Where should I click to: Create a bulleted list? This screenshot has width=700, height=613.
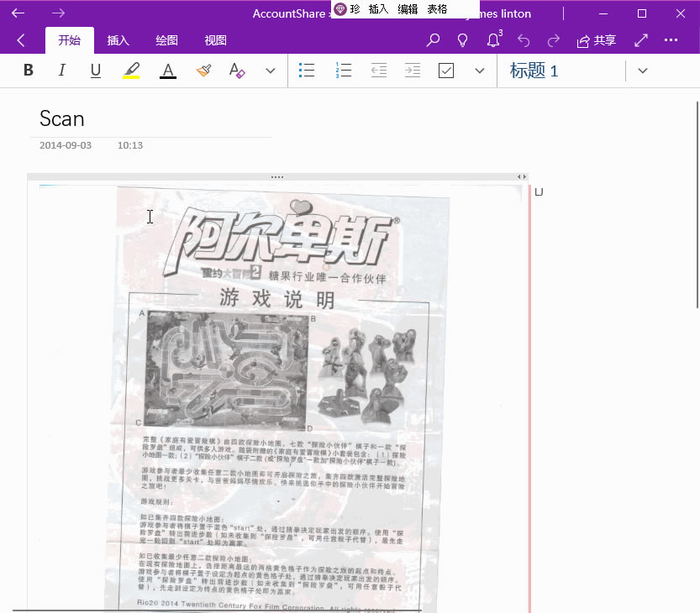307,71
